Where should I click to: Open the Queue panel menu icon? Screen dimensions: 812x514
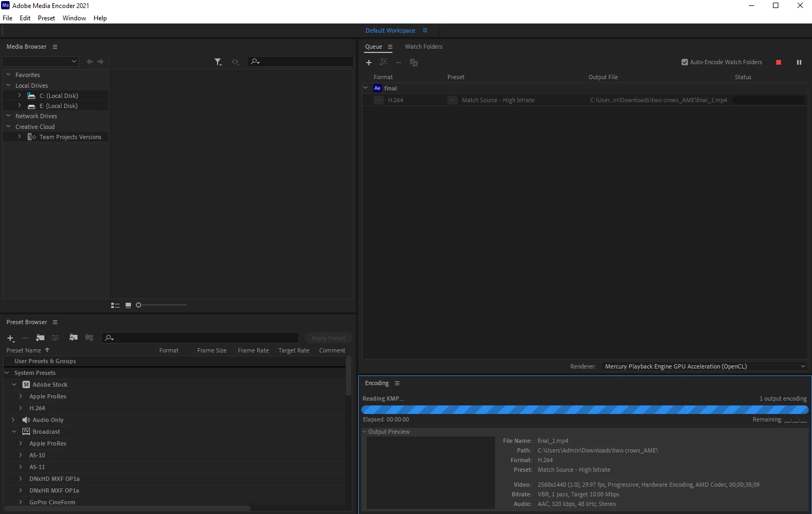pos(390,47)
